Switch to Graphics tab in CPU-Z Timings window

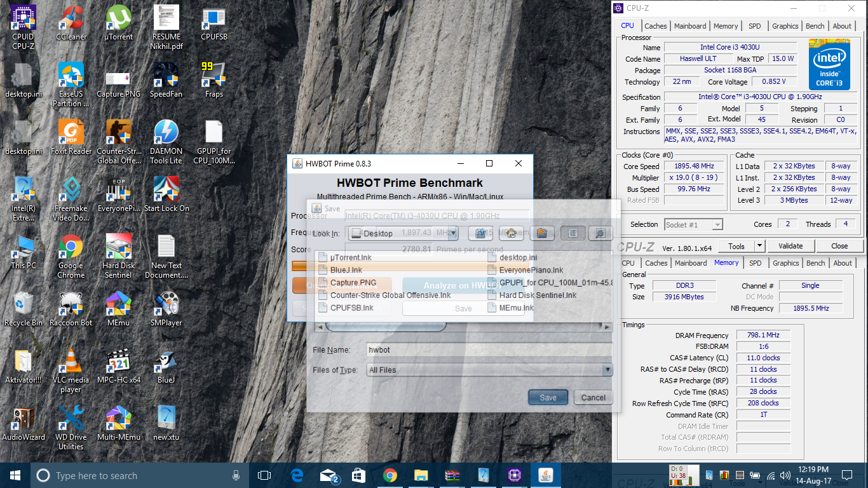(785, 263)
